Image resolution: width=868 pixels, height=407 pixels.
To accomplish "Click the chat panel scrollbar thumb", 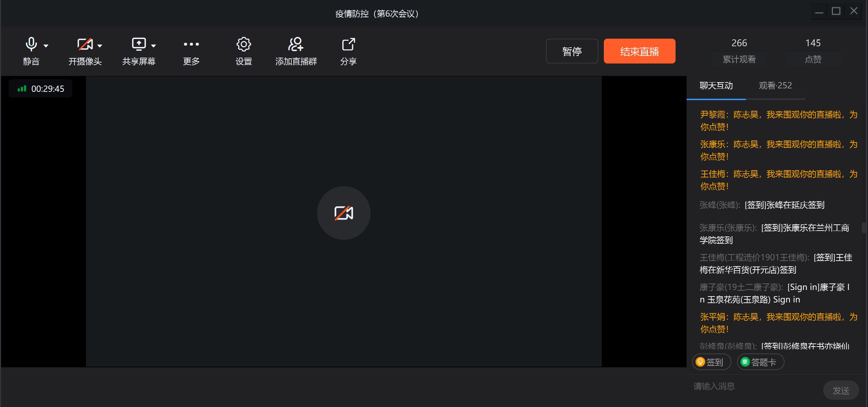I will 864,228.
